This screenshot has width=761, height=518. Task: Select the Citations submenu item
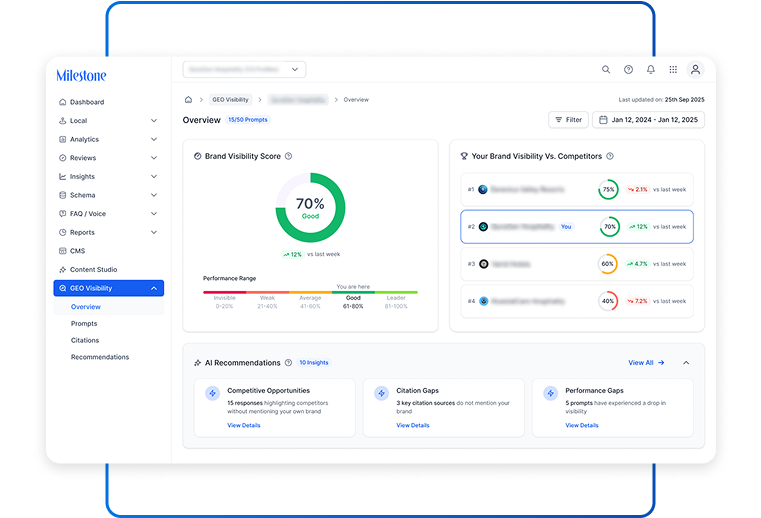pos(85,340)
